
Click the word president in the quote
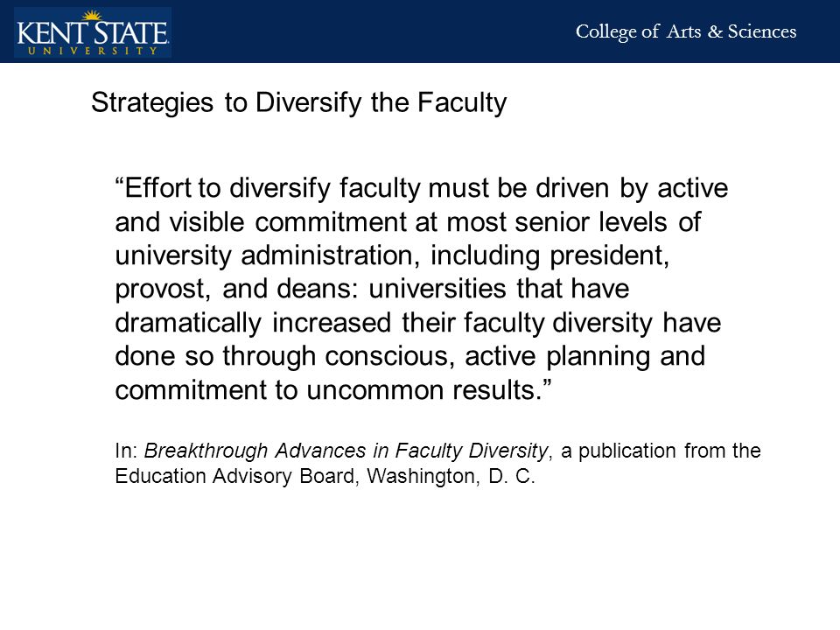coord(610,255)
